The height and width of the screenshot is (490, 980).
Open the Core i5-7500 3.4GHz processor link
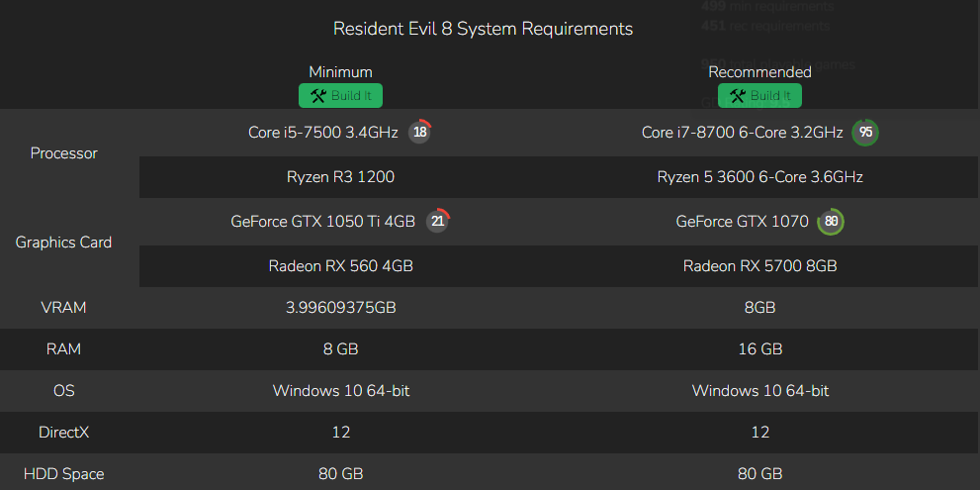[x=323, y=133]
